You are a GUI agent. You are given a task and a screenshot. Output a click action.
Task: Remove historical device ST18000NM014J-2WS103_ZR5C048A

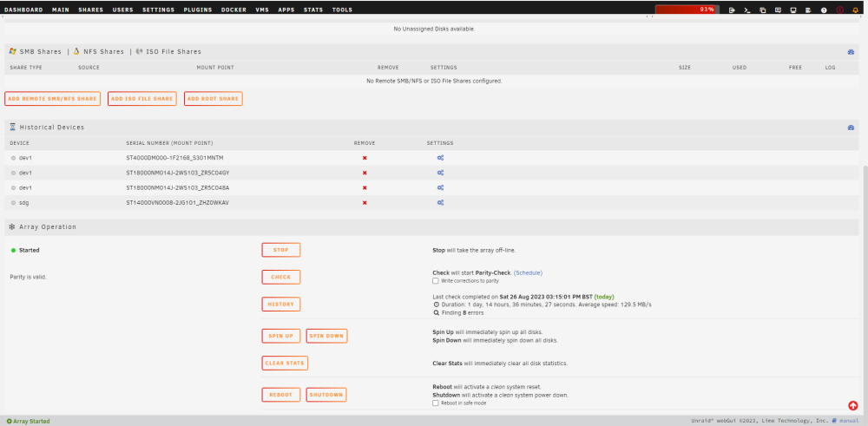(365, 187)
